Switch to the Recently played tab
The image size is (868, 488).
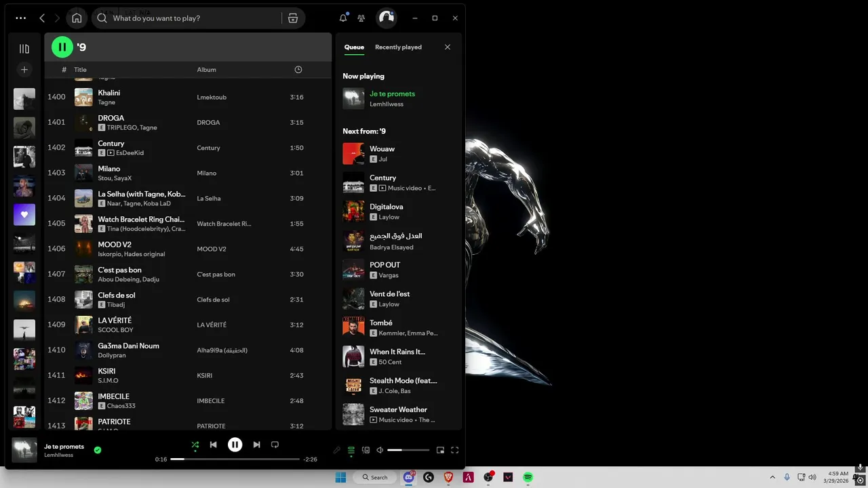(398, 47)
